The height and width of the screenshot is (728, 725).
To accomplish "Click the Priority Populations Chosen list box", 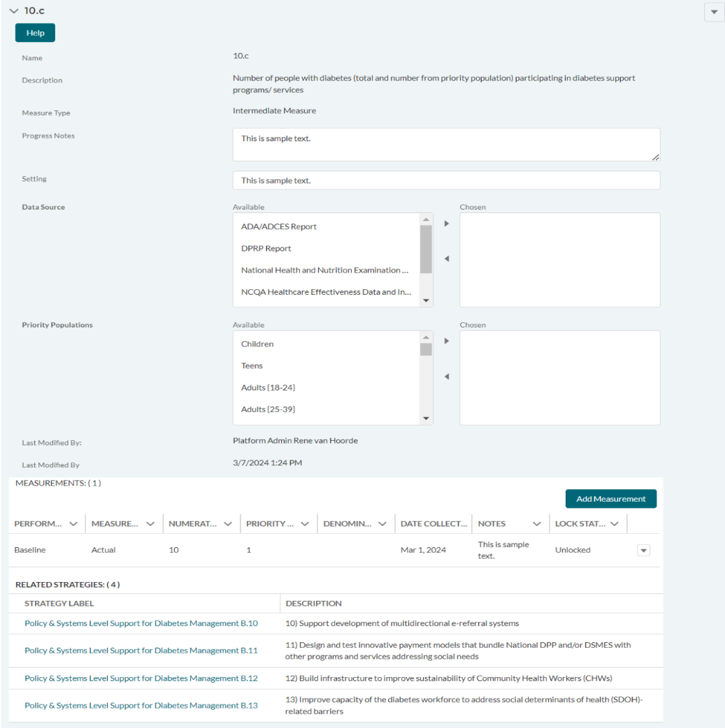I will (559, 378).
